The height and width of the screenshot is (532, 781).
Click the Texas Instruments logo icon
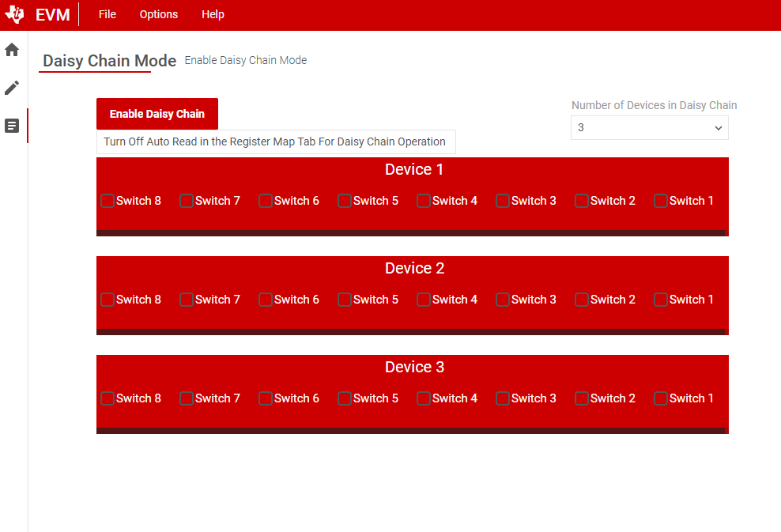tap(15, 15)
